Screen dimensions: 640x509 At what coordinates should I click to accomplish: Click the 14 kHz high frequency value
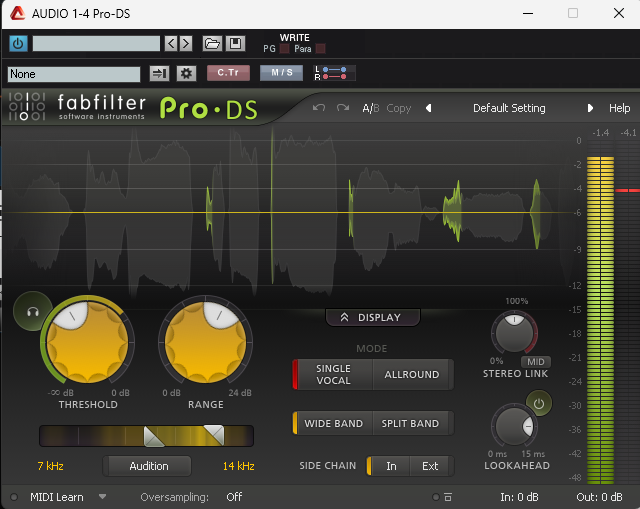239,466
